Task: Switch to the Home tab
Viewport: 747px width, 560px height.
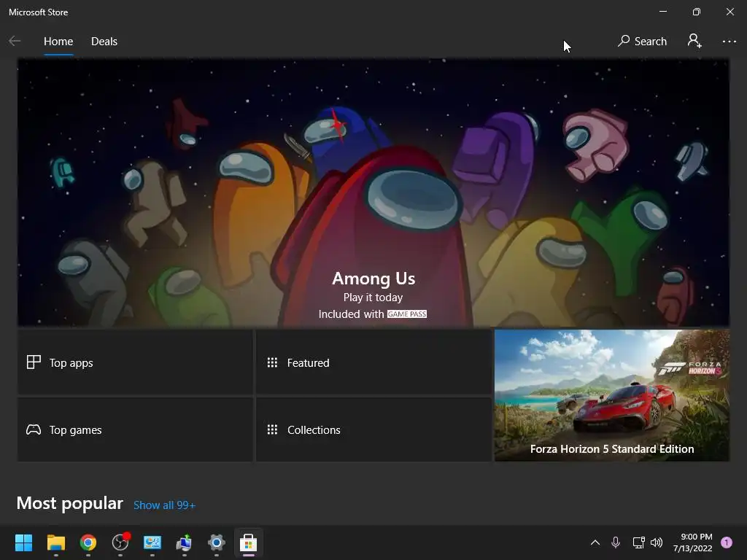Action: pos(58,42)
